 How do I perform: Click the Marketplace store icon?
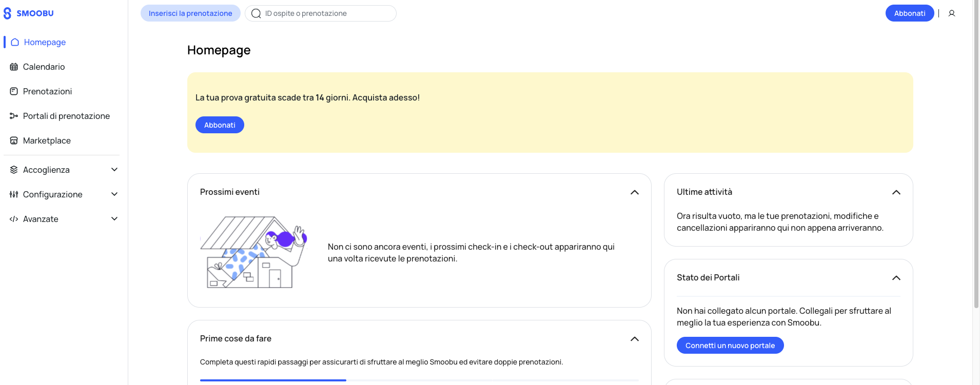click(14, 140)
